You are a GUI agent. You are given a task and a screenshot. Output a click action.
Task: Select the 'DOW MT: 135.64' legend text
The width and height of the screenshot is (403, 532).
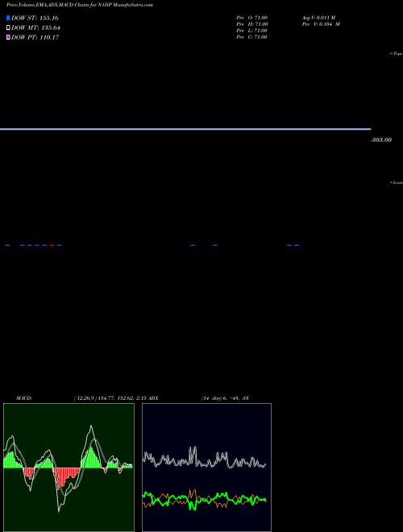[36, 28]
